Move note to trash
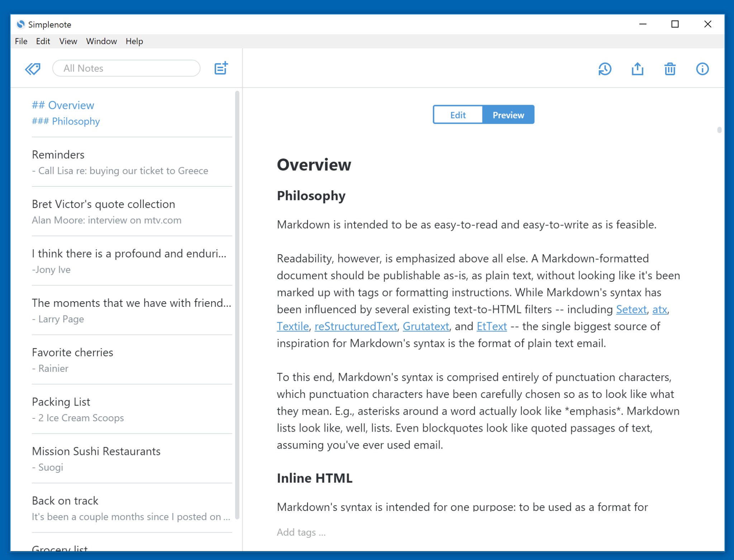The height and width of the screenshot is (560, 734). point(669,69)
